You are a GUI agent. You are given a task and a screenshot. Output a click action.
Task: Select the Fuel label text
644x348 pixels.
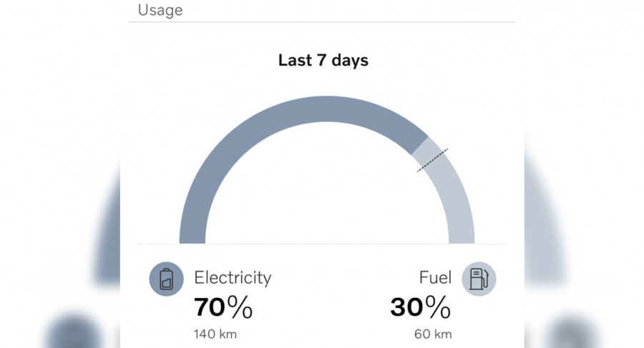(x=435, y=277)
